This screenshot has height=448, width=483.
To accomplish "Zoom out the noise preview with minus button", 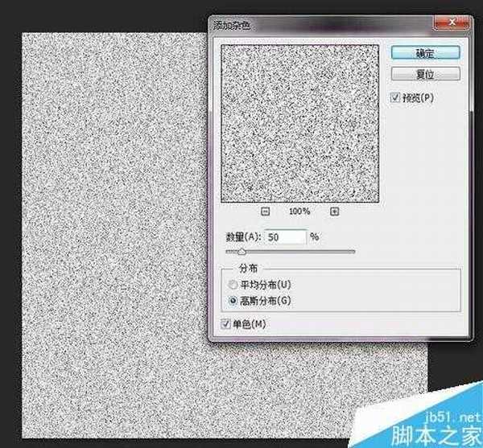I will (x=265, y=212).
